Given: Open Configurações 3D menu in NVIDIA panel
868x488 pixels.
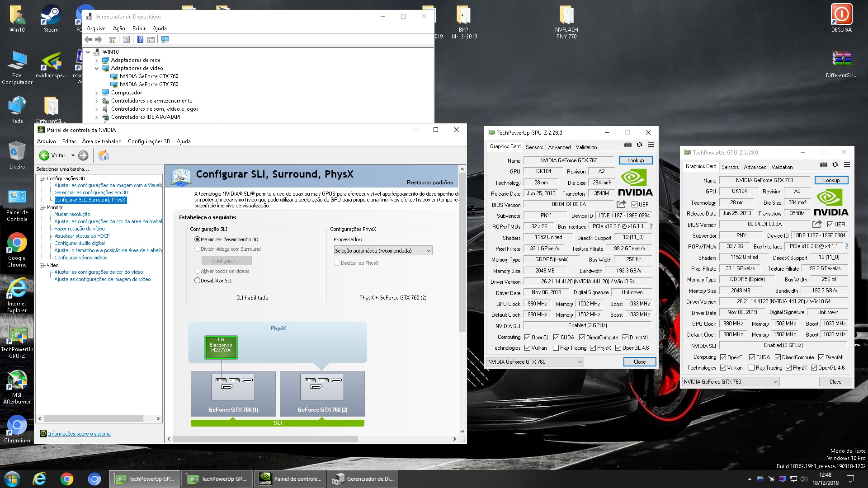Looking at the screenshot, I should (149, 141).
